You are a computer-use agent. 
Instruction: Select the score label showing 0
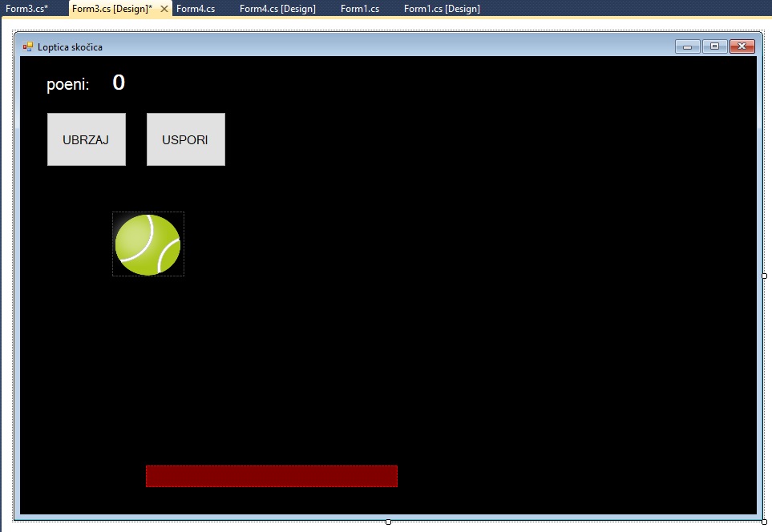119,83
